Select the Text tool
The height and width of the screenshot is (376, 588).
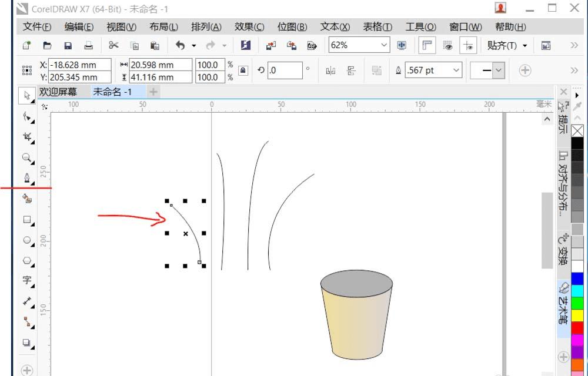tap(27, 281)
